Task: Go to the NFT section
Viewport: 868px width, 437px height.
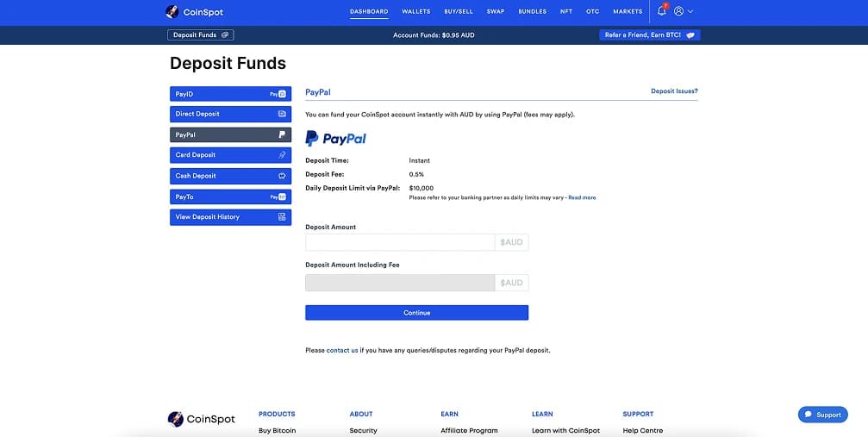Action: click(565, 11)
